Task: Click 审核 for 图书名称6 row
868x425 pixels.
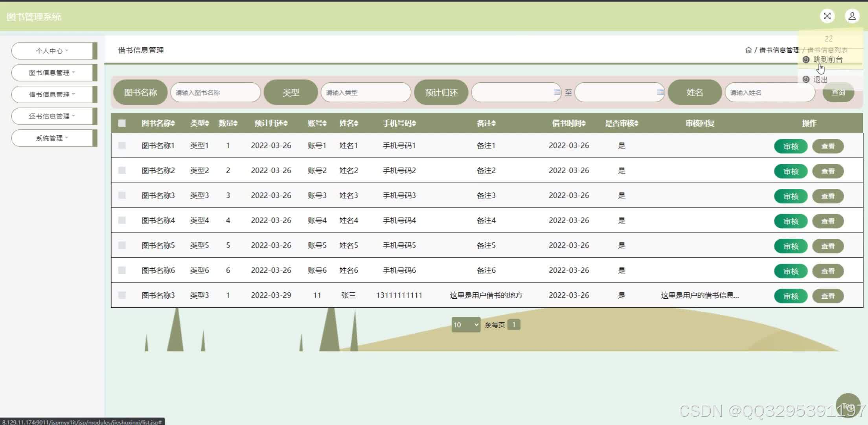Action: click(x=791, y=271)
